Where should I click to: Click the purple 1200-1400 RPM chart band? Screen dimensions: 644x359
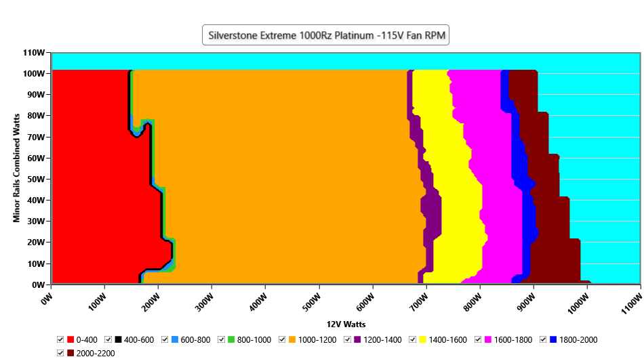pos(431,209)
